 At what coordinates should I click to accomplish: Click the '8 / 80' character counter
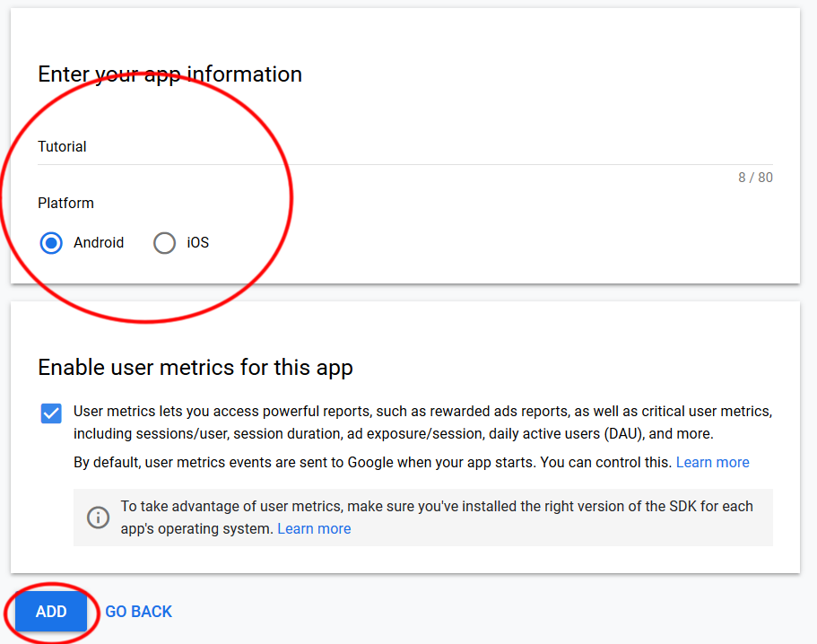tap(755, 178)
